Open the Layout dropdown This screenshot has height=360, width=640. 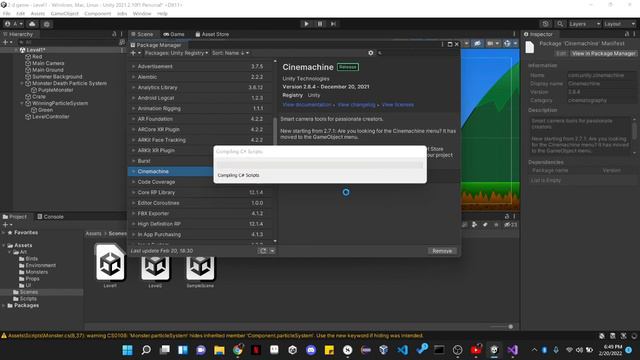pyautogui.click(x=620, y=24)
